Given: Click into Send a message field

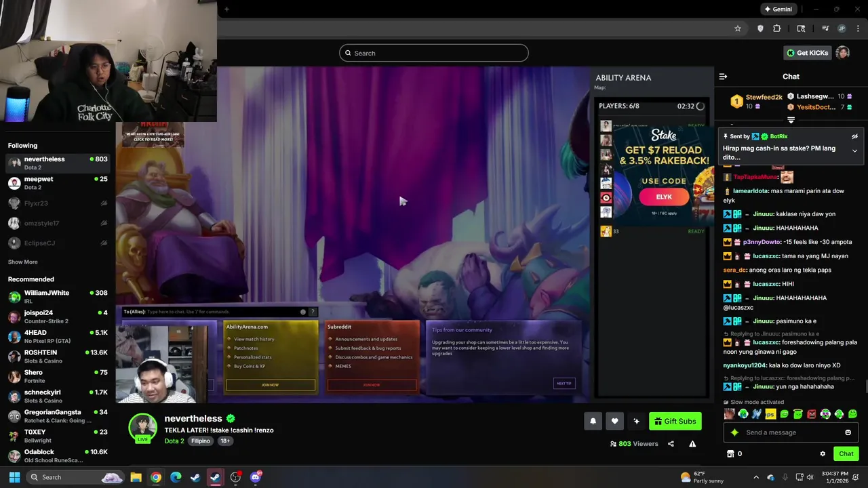Looking at the screenshot, I should tap(790, 432).
